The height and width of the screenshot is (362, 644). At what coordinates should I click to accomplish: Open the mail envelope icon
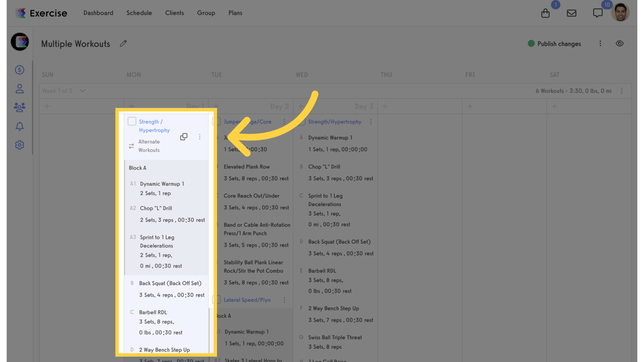pyautogui.click(x=571, y=13)
